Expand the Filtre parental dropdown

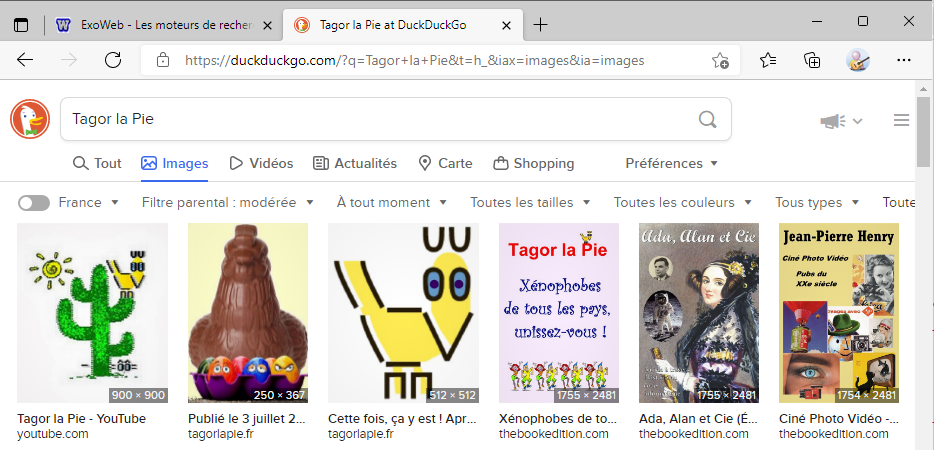pyautogui.click(x=227, y=203)
